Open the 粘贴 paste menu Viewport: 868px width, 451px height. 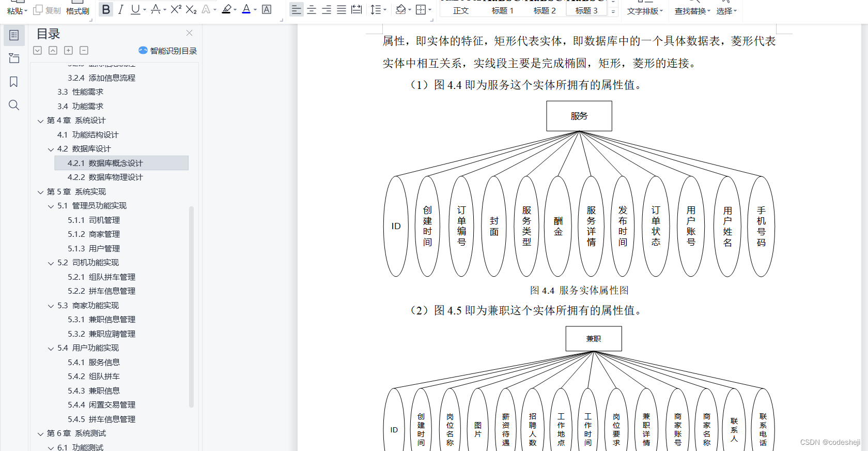coord(17,11)
